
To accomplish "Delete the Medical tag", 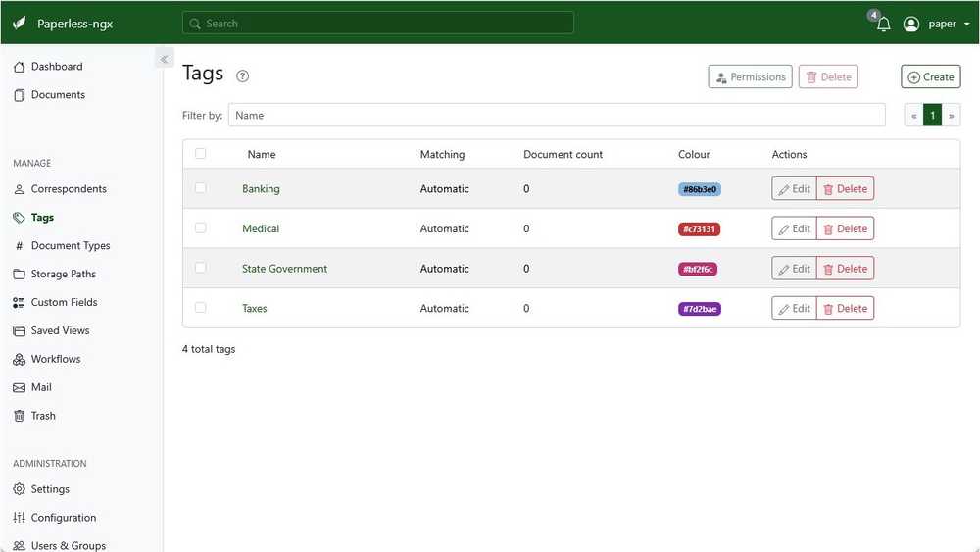I will [845, 228].
